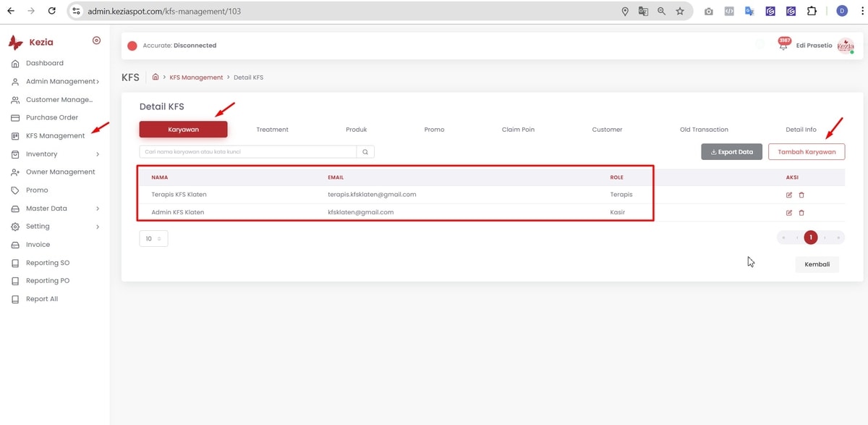Open the KFS Management breadcrumb link
Viewport: 868px width, 425px height.
click(196, 77)
